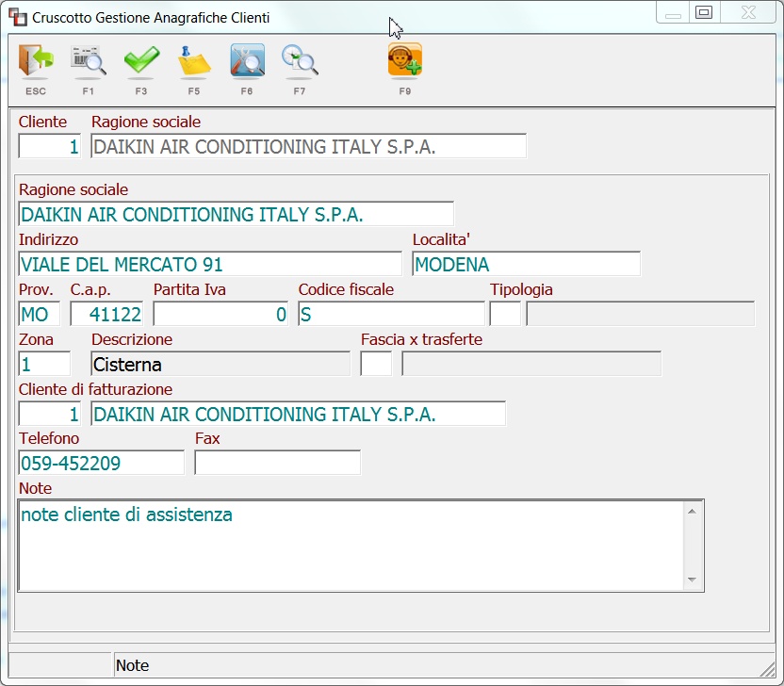The width and height of the screenshot is (784, 686).
Task: Open the F5 pinned folder icon
Action: (x=194, y=61)
